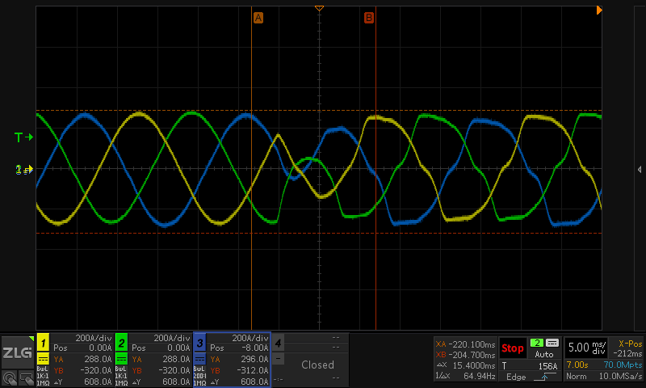The image size is (646, 388).
Task: Open channel 2 bandwidth/probe 1K:1 settings
Action: [x=121, y=376]
